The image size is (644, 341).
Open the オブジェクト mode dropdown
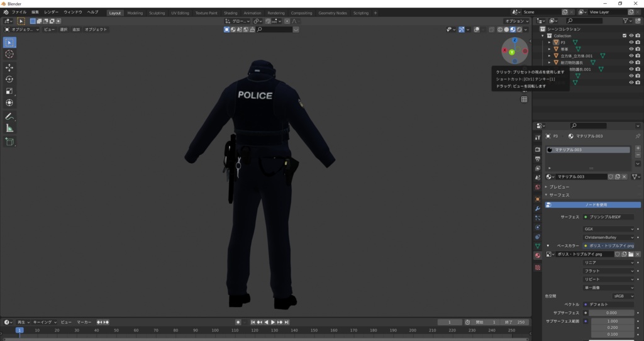[22, 30]
